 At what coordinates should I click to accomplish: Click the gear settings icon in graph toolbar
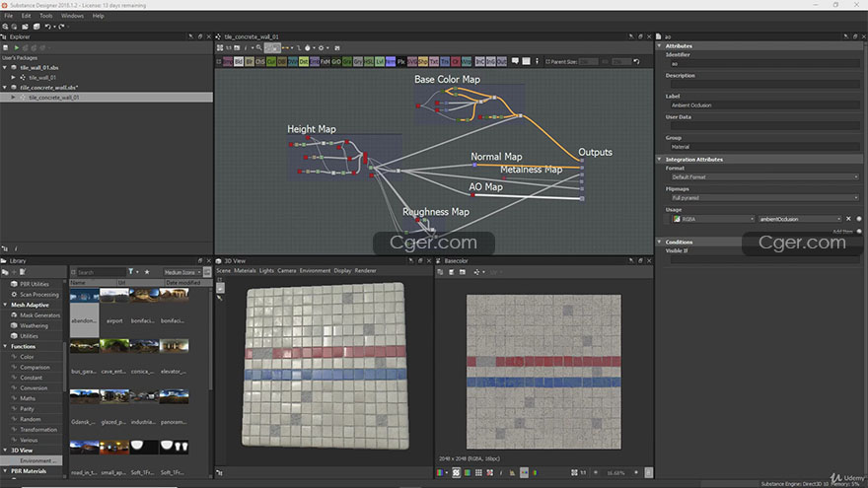[321, 48]
